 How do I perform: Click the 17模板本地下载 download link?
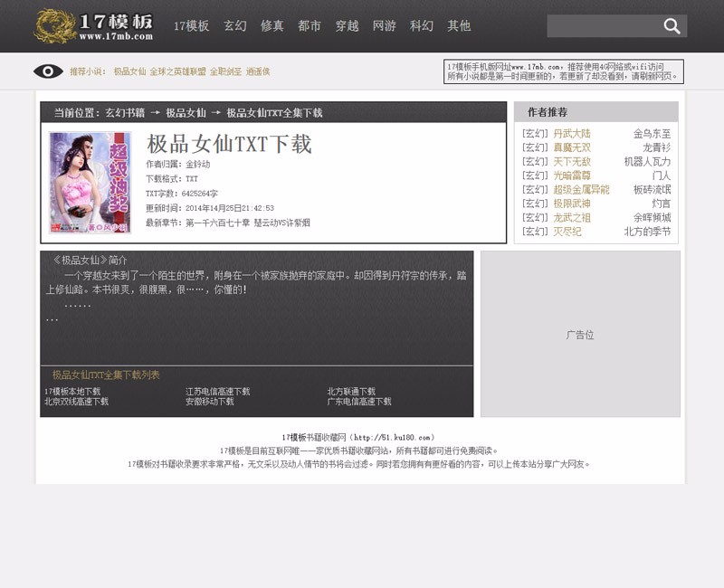[x=71, y=392]
